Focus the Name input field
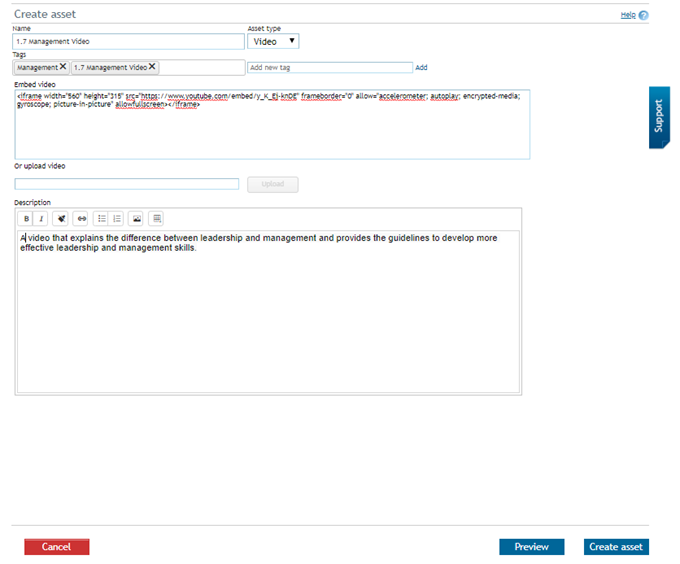Image resolution: width=680 pixels, height=564 pixels. pyautogui.click(x=128, y=42)
